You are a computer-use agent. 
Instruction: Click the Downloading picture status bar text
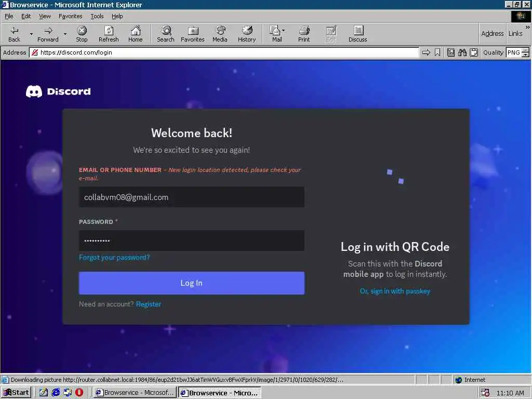click(177, 380)
